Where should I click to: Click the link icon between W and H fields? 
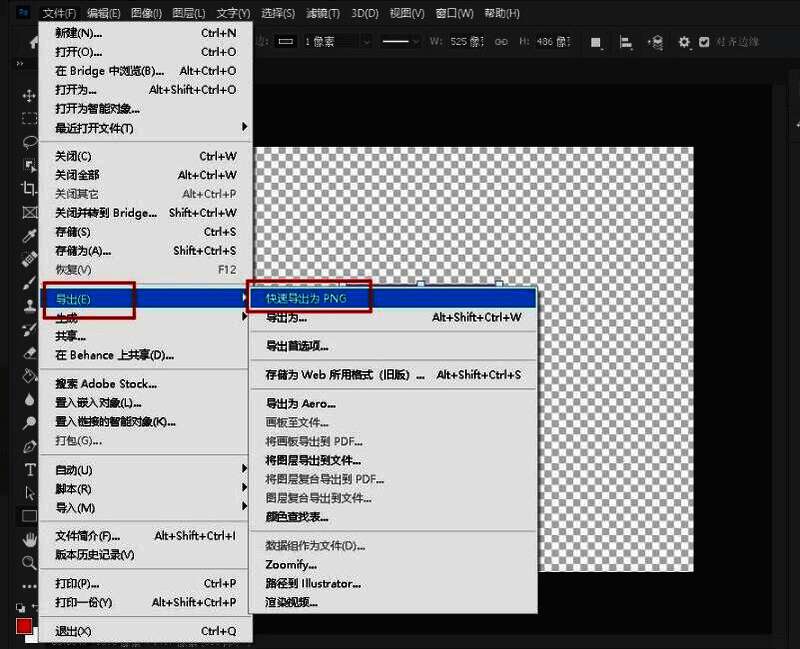(501, 43)
